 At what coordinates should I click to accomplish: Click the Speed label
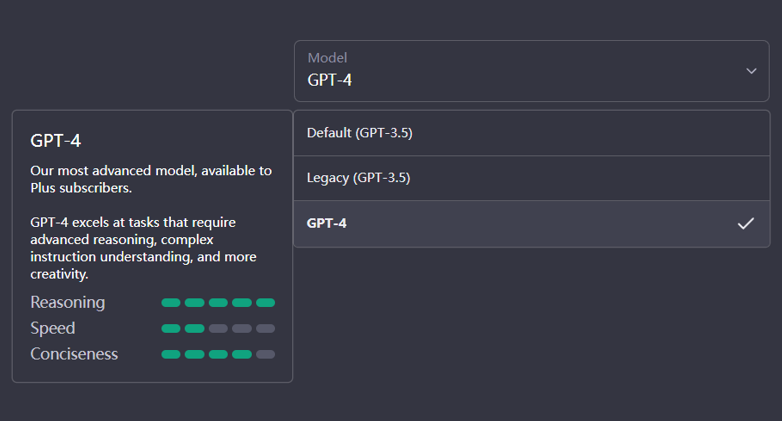pos(53,329)
